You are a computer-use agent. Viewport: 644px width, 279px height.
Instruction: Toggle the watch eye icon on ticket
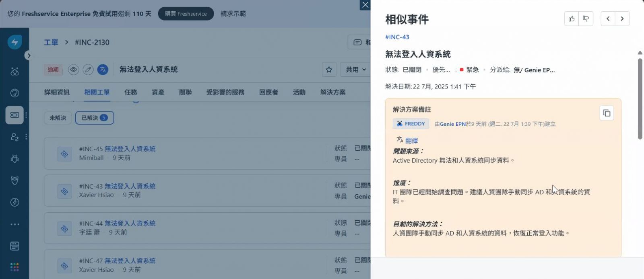click(73, 70)
